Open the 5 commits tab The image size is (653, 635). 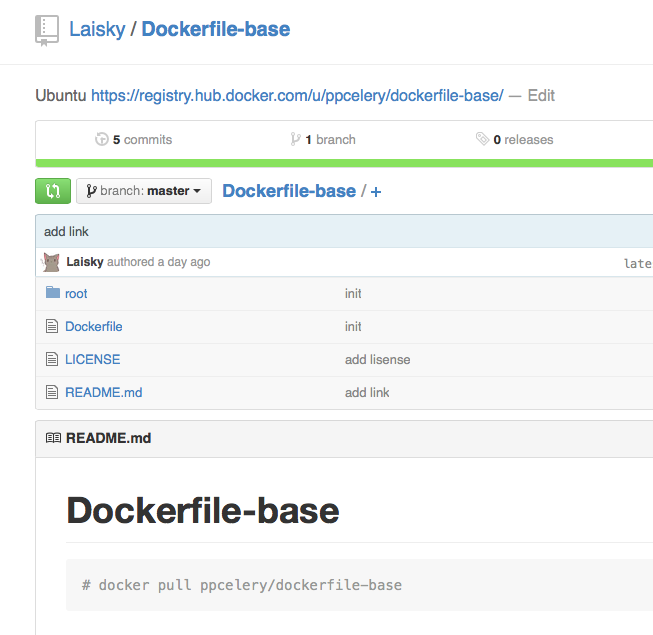pyautogui.click(x=134, y=140)
